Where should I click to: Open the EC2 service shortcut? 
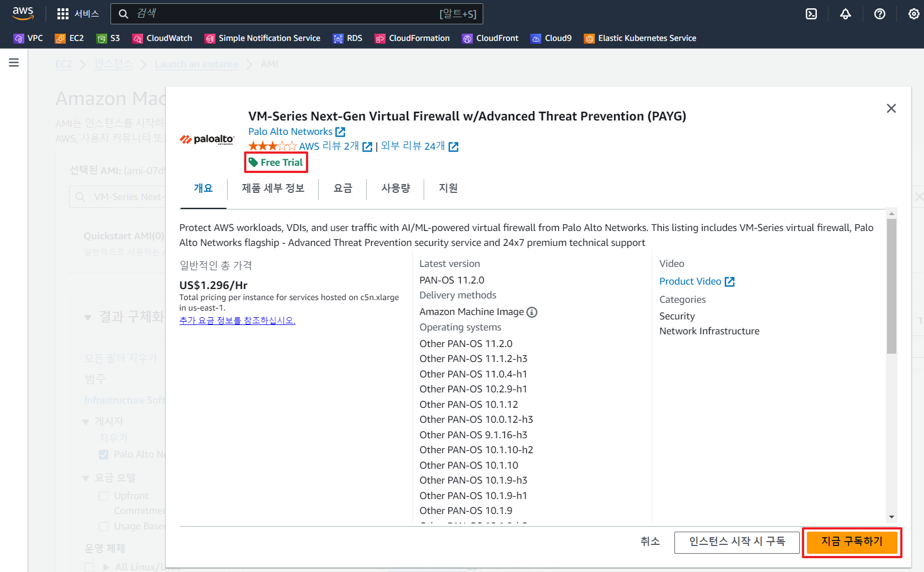70,38
